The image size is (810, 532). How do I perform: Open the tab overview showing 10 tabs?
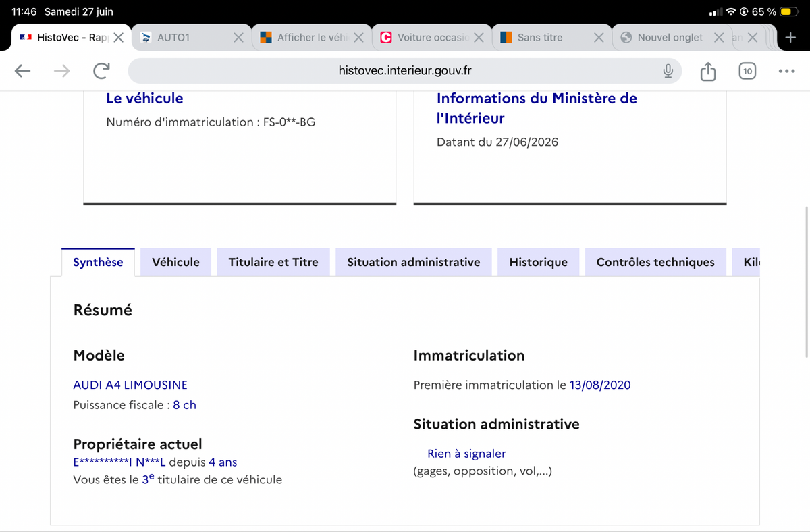pyautogui.click(x=747, y=71)
